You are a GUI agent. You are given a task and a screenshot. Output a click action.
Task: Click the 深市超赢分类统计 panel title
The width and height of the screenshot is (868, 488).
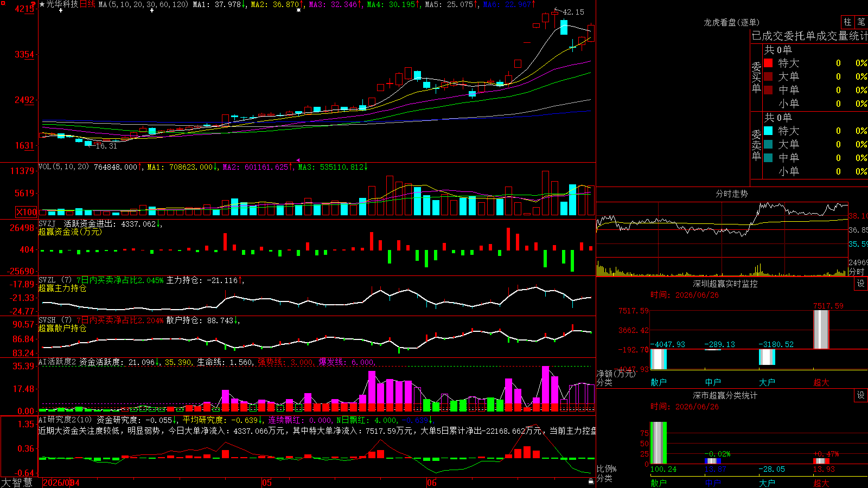725,395
